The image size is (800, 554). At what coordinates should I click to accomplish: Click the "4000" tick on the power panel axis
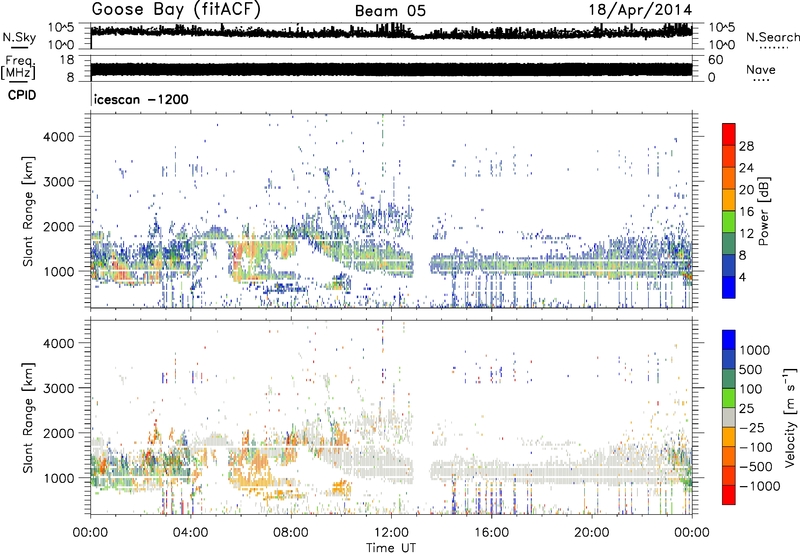point(58,137)
